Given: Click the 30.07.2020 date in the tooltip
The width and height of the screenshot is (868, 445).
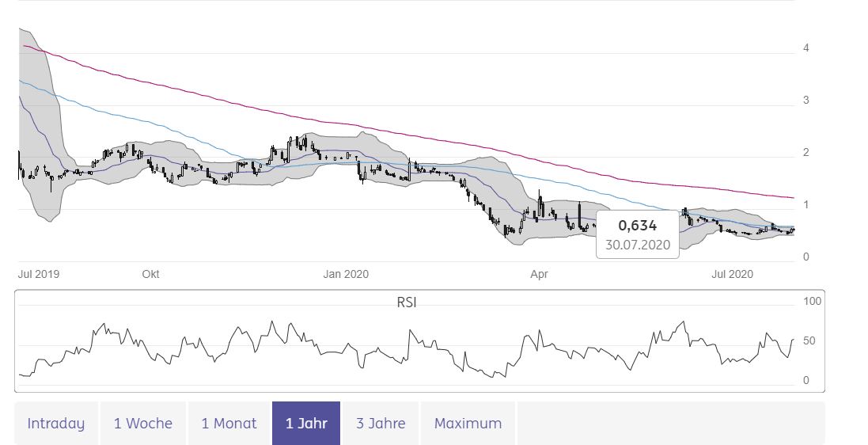Looking at the screenshot, I should point(638,245).
